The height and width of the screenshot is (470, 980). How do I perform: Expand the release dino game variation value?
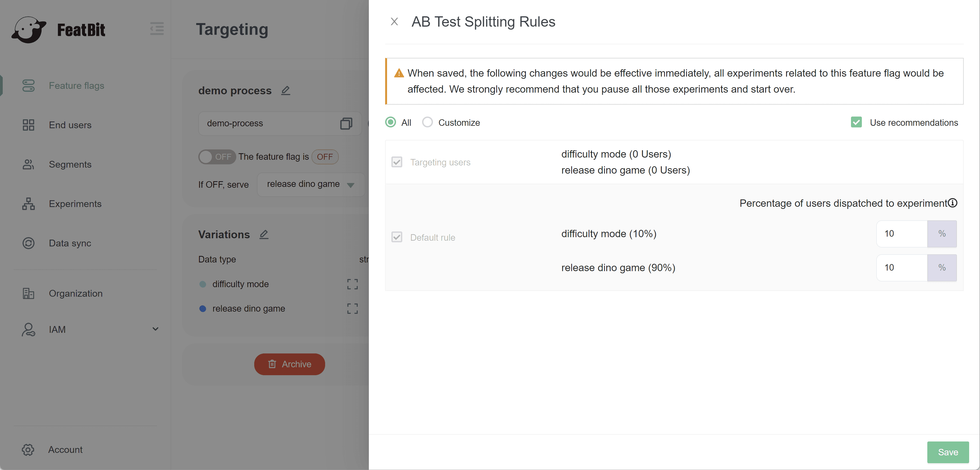[352, 308]
